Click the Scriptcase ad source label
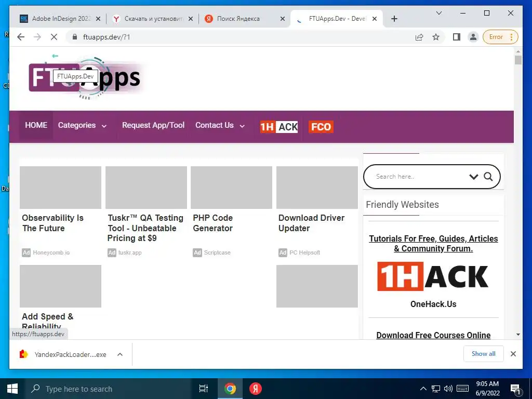The image size is (532, 399). coord(217,252)
